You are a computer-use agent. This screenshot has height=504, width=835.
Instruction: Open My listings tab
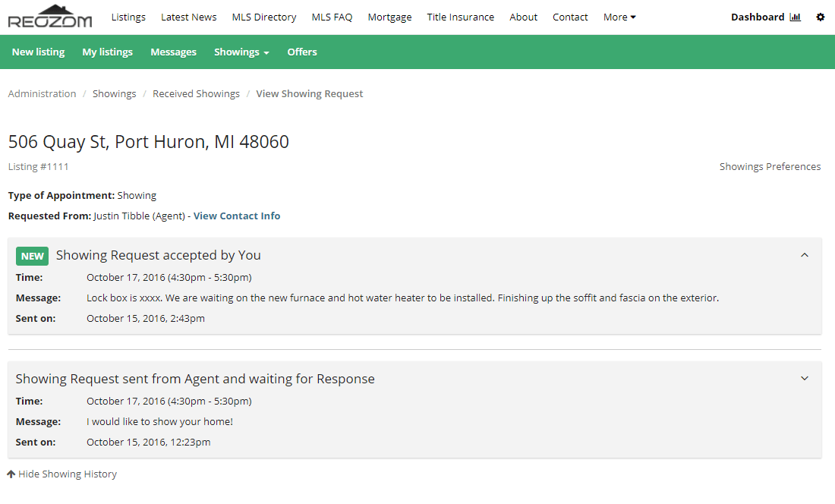tap(107, 52)
